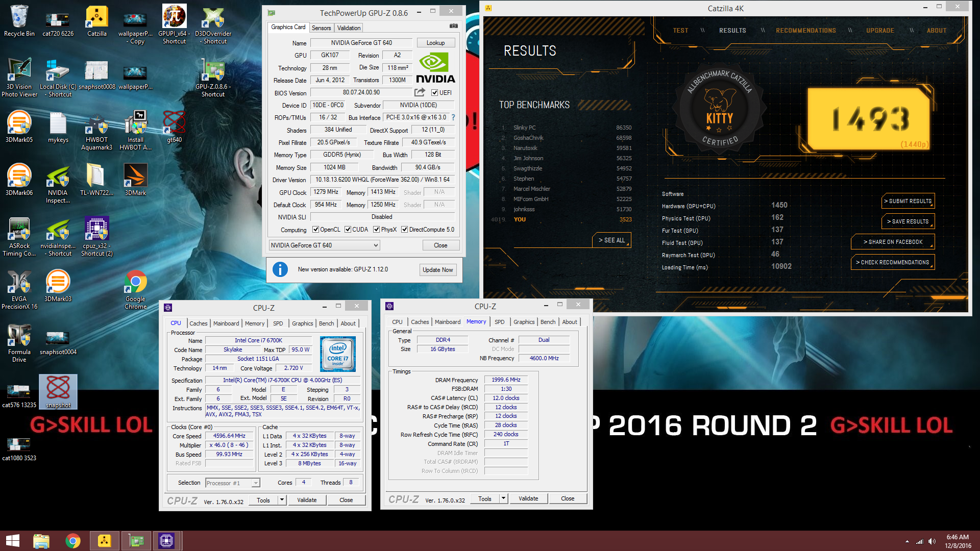Open ASRock Timing Configurator icon

(x=19, y=237)
